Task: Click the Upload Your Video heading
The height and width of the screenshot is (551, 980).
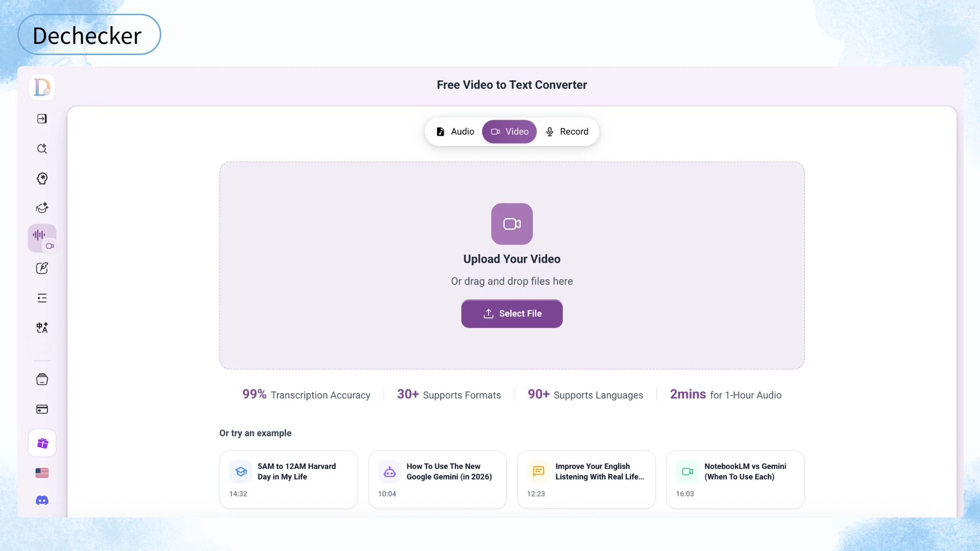Action: click(512, 259)
